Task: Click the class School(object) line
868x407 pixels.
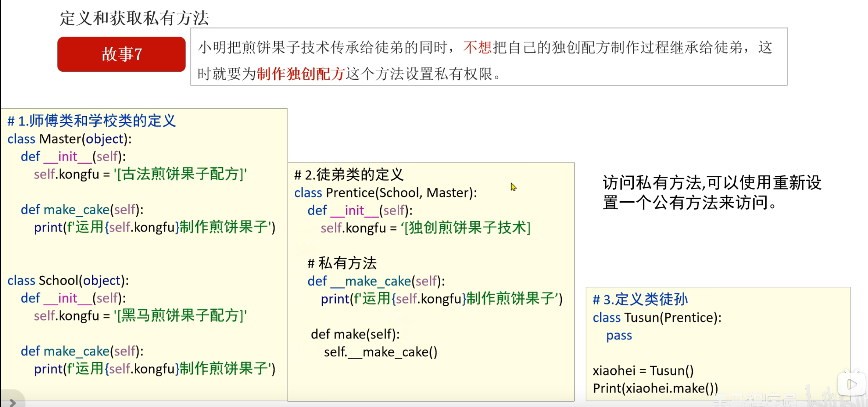Action: tap(68, 280)
